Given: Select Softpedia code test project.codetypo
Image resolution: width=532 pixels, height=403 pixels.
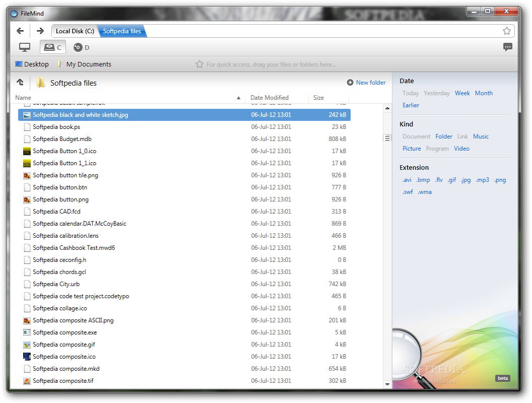Looking at the screenshot, I should [x=184, y=296].
